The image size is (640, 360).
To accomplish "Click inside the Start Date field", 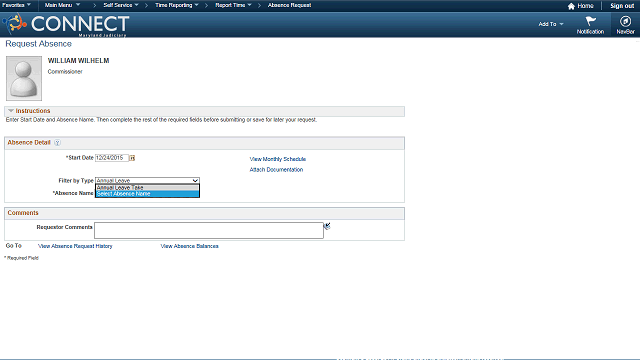I will (x=112, y=158).
